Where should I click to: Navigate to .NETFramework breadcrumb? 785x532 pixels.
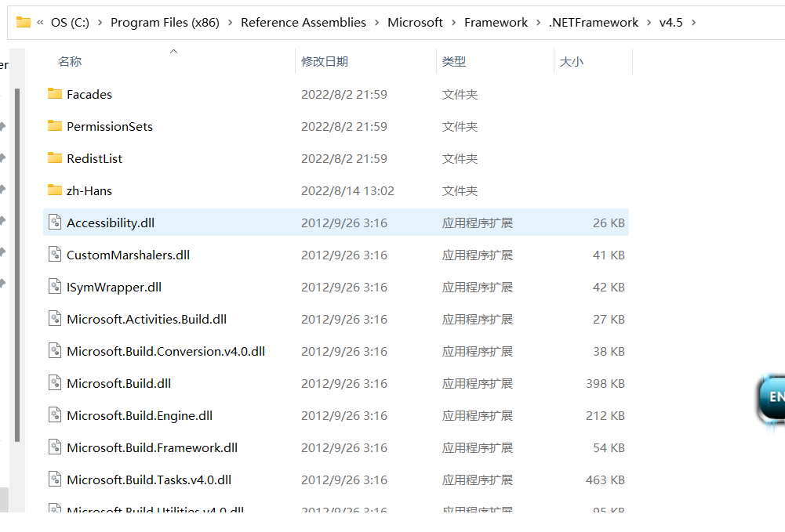(x=593, y=23)
